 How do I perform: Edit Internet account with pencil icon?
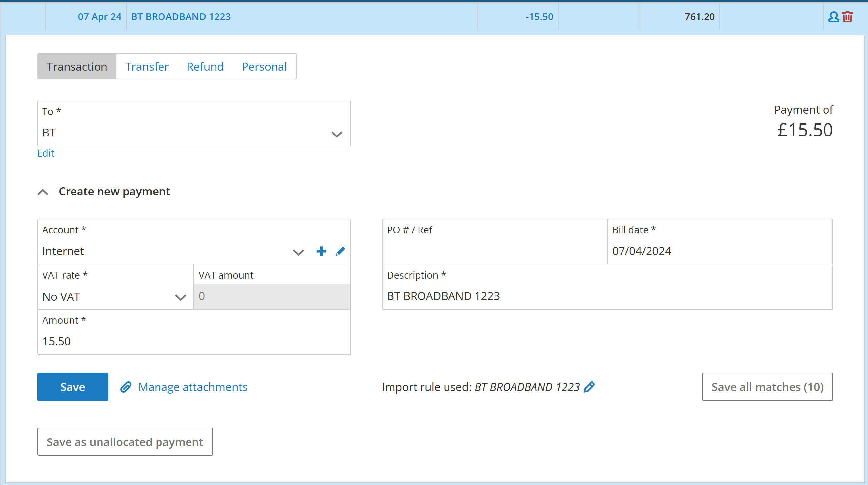(340, 251)
